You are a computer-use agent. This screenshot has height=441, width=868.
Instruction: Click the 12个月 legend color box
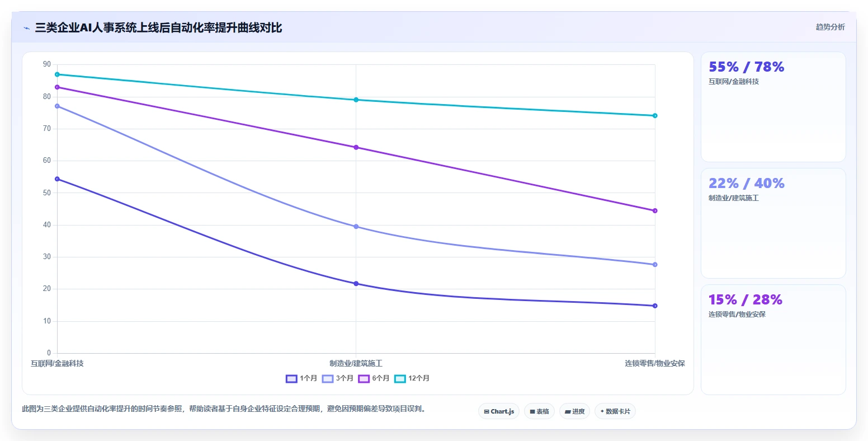click(400, 379)
